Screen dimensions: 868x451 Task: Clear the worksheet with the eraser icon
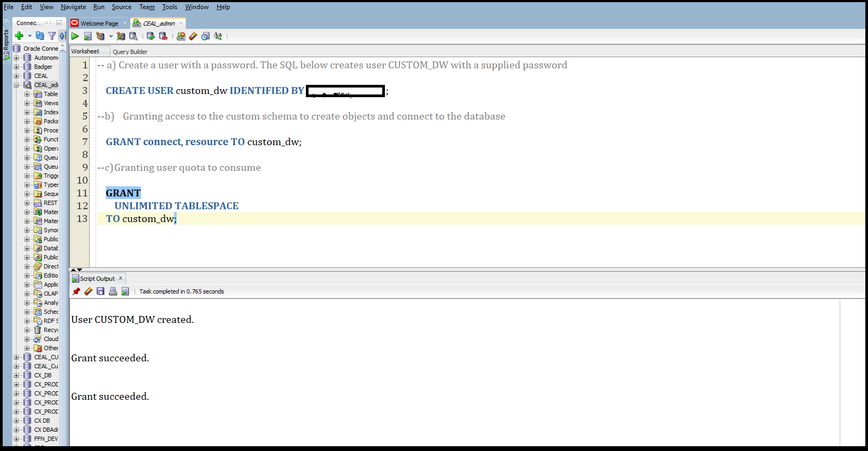point(193,36)
